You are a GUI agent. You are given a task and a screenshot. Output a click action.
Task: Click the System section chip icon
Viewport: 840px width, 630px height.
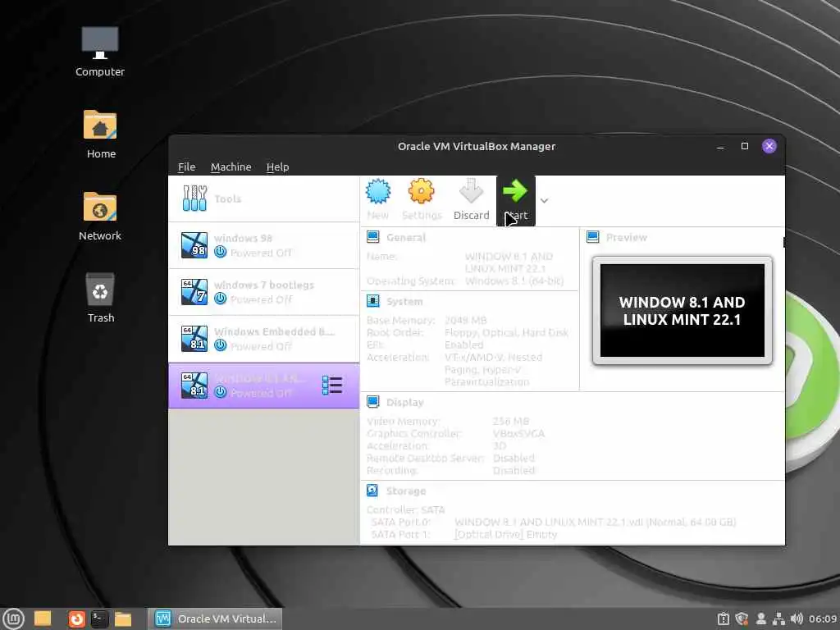pos(373,301)
